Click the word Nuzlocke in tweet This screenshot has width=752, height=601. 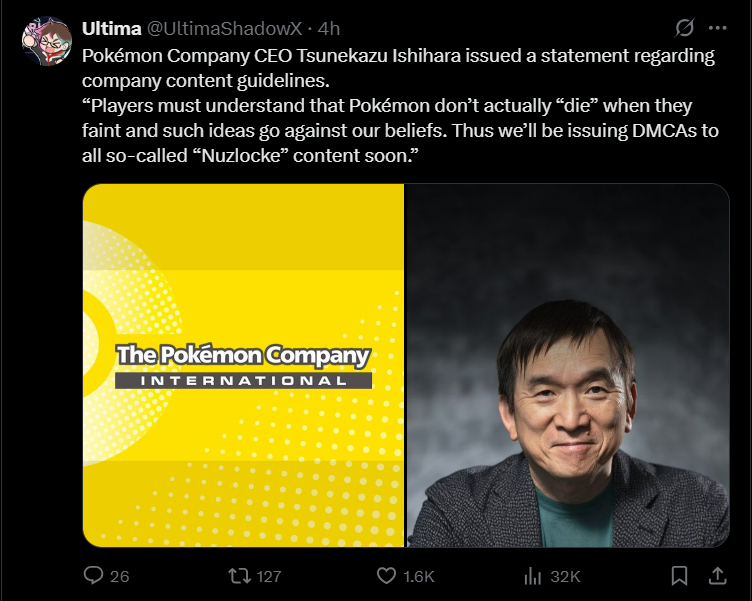click(x=241, y=155)
